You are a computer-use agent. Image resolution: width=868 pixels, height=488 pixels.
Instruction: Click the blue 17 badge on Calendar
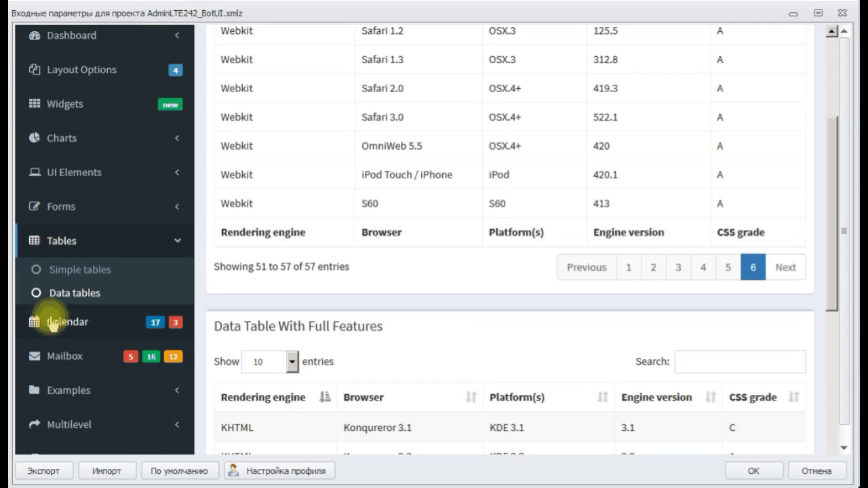tap(155, 323)
